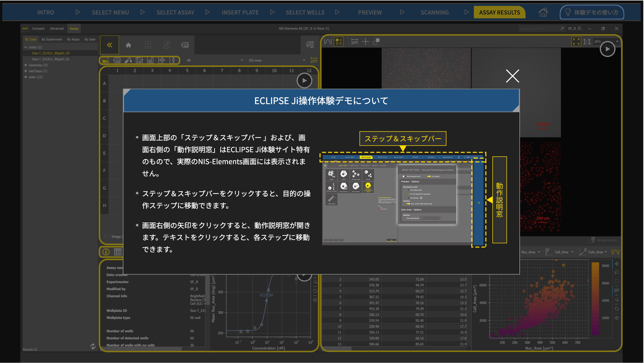Viewport: 644px width, 363px height.
Task: Click the run assay scroll-with-play icon
Action: [148, 45]
